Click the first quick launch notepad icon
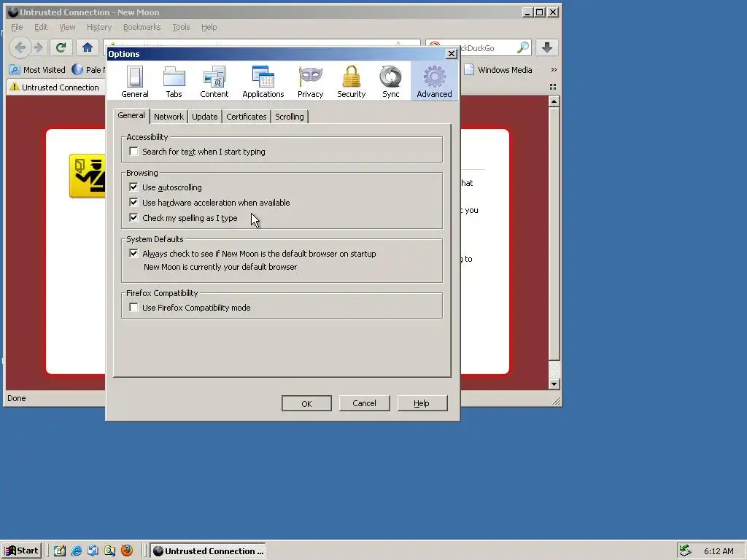Image resolution: width=747 pixels, height=560 pixels. [x=60, y=551]
